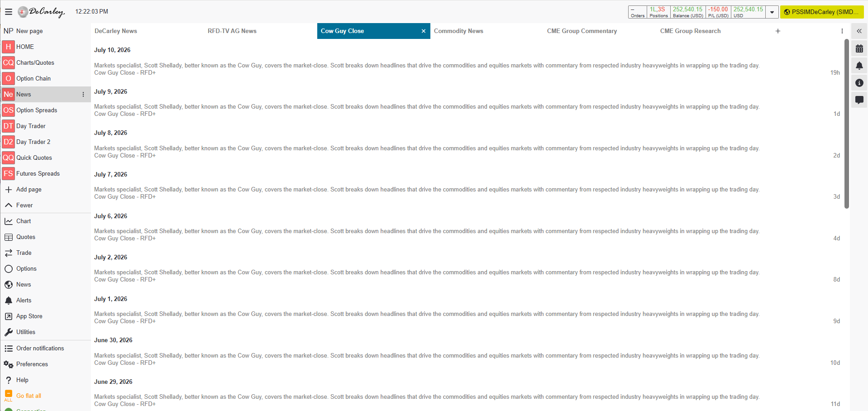
Task: Open the Day Trader 2 page
Action: [46, 142]
